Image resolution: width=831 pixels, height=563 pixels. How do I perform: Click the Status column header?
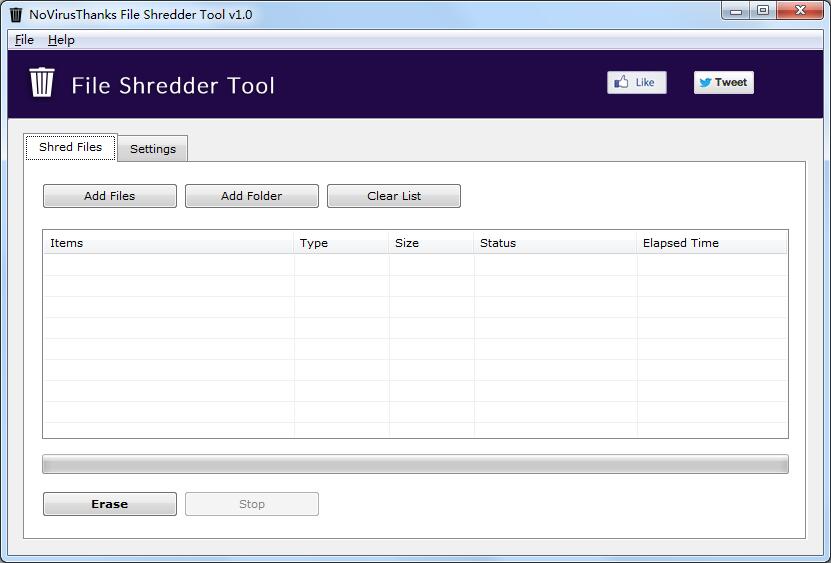click(555, 243)
